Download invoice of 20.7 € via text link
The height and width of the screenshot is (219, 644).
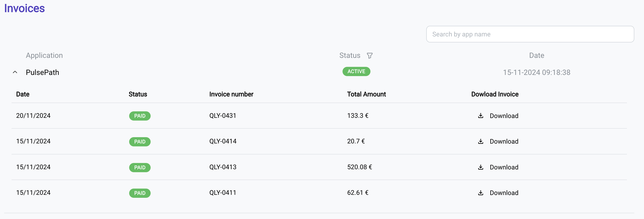[x=504, y=141]
